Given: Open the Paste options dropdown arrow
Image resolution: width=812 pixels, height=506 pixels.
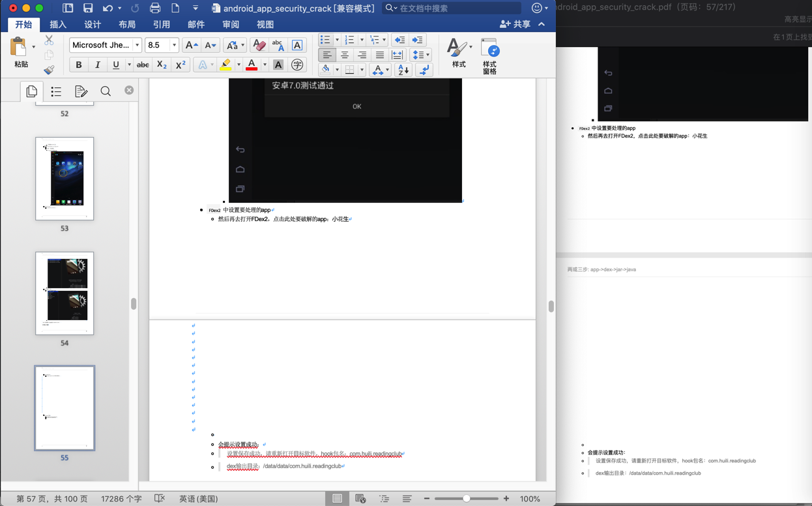Looking at the screenshot, I should 33,47.
